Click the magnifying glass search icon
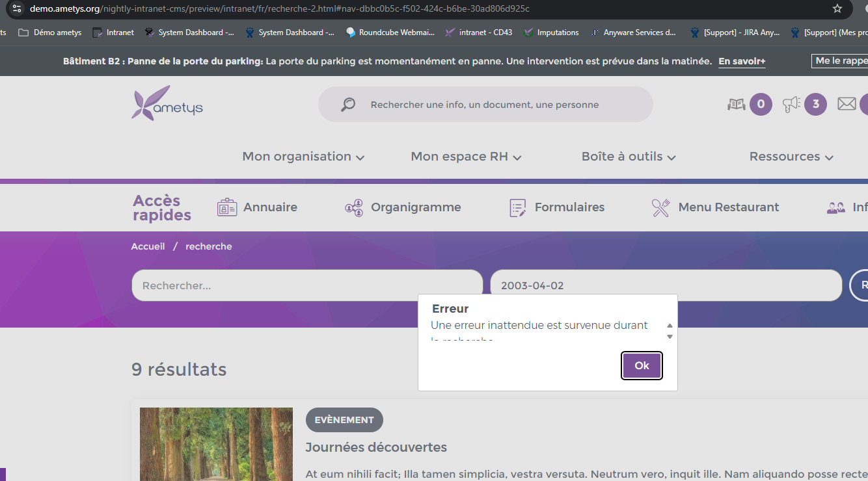The image size is (868, 481). 348,105
